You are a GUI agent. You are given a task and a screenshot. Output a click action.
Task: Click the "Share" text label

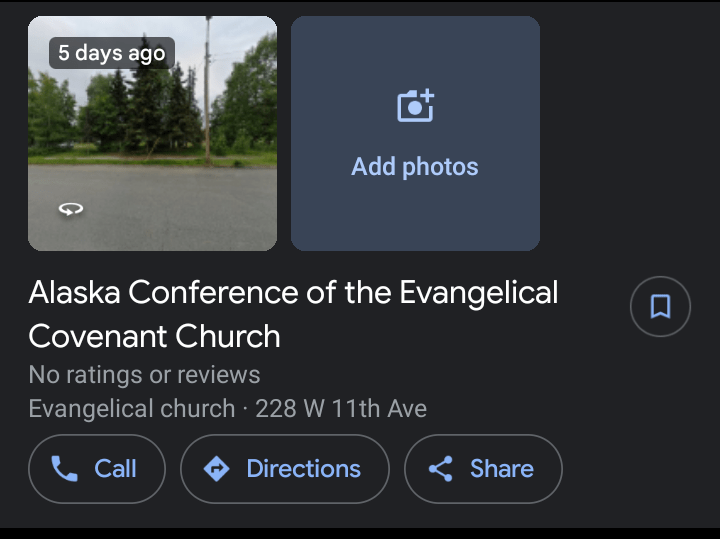tap(501, 469)
